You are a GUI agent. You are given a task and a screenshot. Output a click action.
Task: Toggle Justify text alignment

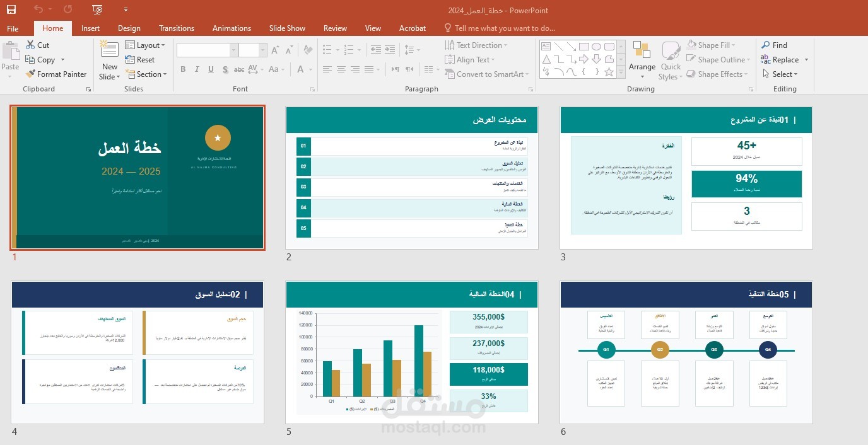point(370,69)
